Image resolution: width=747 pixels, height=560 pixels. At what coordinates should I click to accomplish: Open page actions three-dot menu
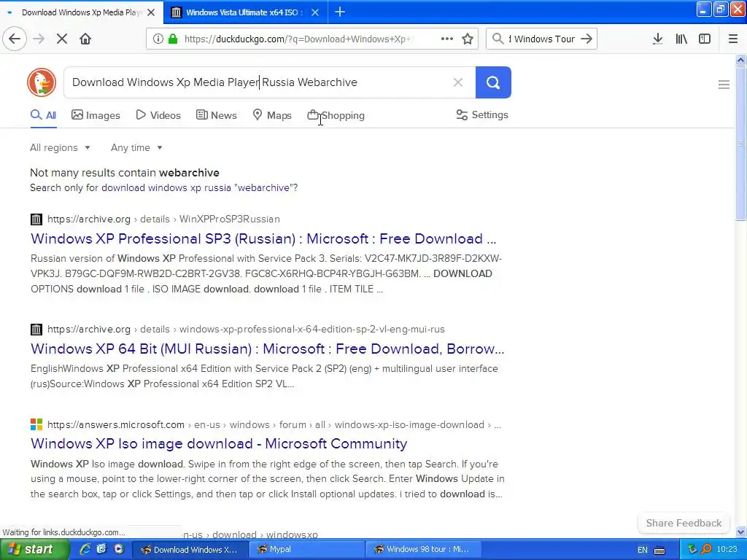point(447,39)
